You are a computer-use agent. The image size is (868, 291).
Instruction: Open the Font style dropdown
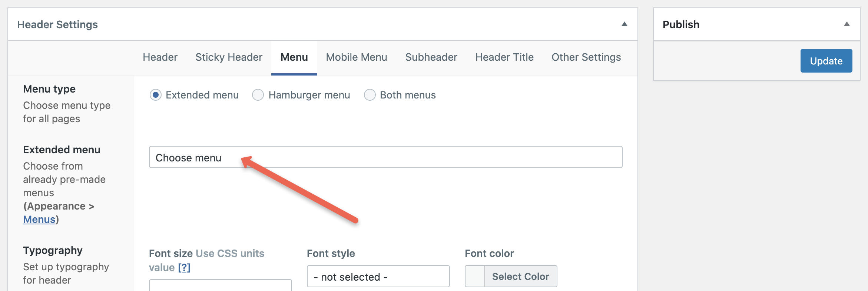(378, 276)
